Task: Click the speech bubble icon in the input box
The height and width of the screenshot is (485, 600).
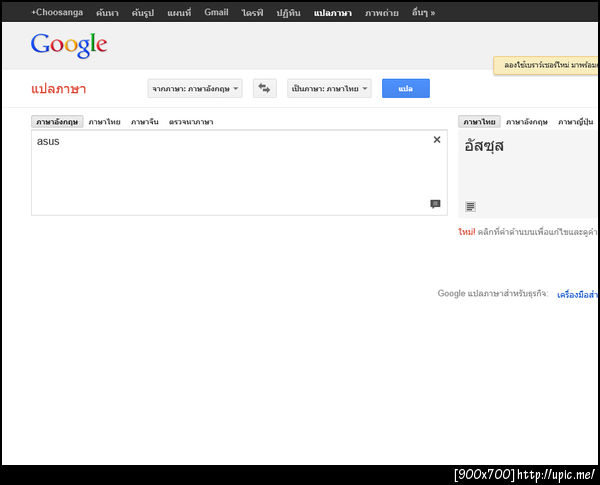Action: pyautogui.click(x=435, y=204)
